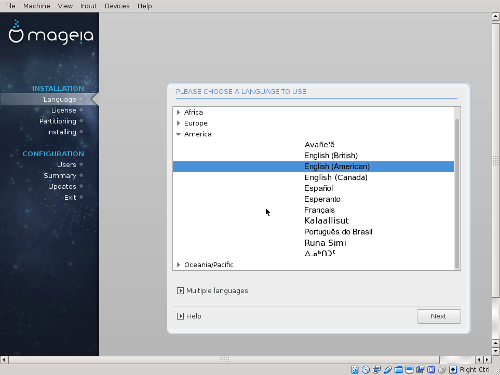Viewport: 500px width, 375px height.
Task: Click the VirtualBox hard disk activity icon
Action: tap(355, 370)
